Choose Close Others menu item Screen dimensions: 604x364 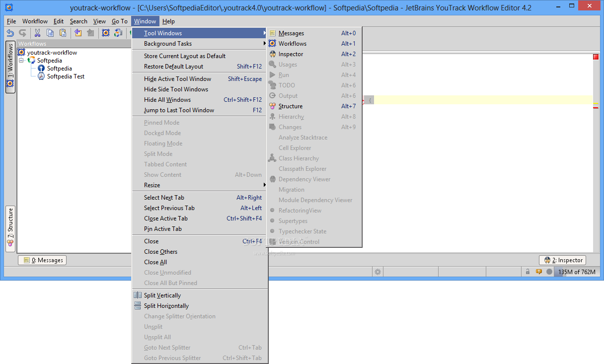pyautogui.click(x=200, y=252)
